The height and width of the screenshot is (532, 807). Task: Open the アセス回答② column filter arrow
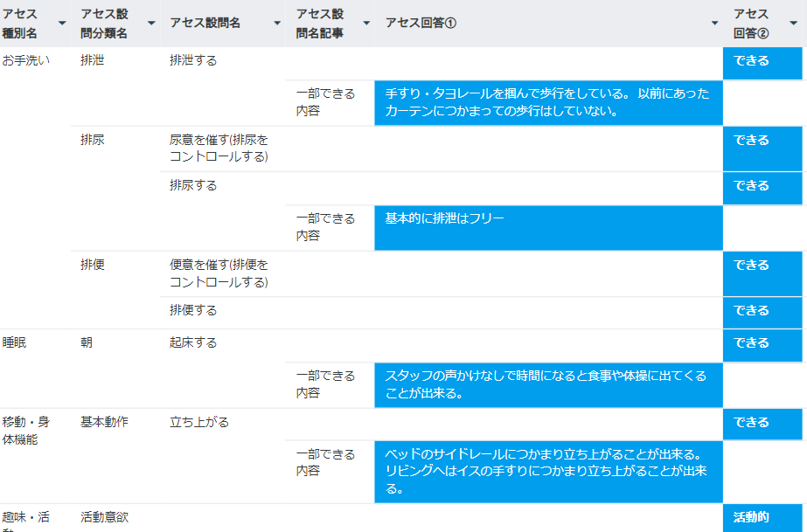793,23
